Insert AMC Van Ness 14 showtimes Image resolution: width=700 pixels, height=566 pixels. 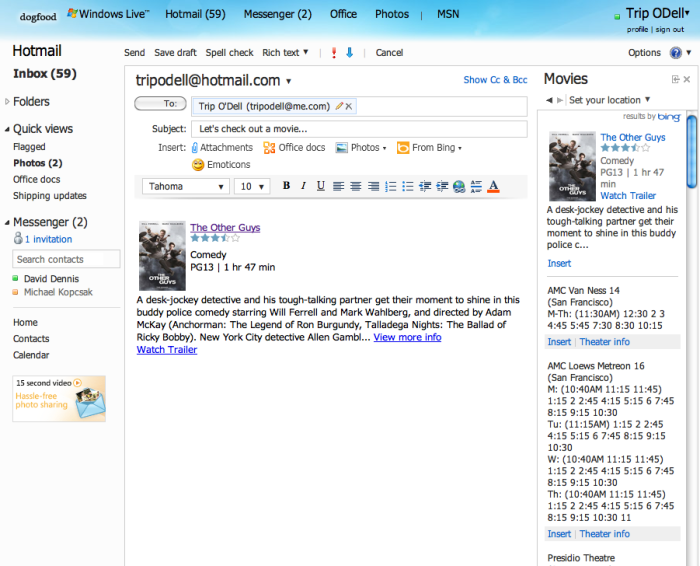[x=559, y=342]
